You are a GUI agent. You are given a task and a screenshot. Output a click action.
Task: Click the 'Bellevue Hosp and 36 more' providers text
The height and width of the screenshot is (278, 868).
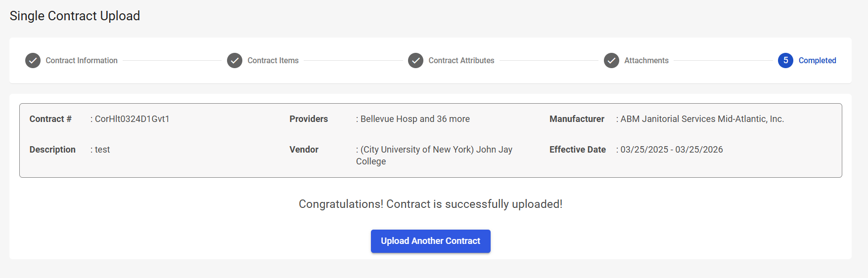pyautogui.click(x=415, y=119)
